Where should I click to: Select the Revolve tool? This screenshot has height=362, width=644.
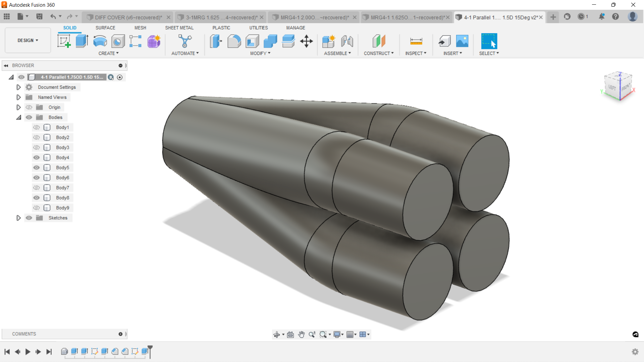(x=100, y=41)
